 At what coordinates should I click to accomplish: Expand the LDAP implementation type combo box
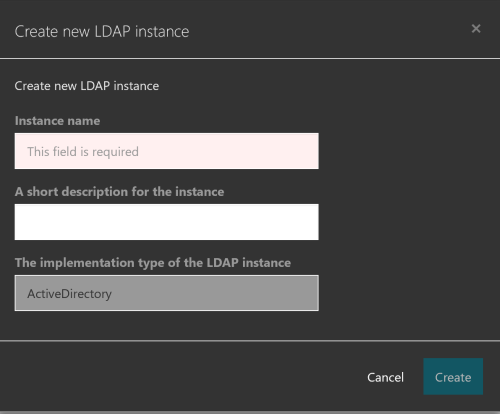click(x=167, y=293)
